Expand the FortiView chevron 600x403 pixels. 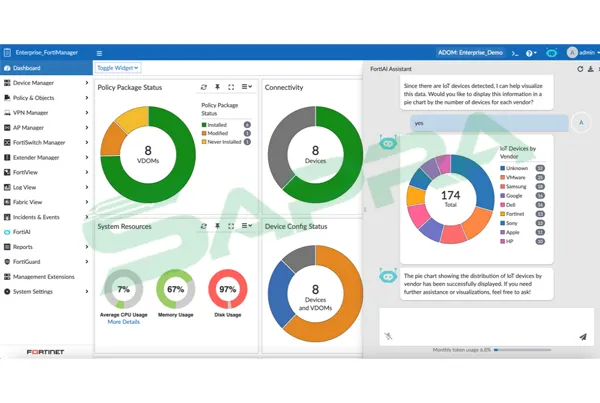[87, 172]
